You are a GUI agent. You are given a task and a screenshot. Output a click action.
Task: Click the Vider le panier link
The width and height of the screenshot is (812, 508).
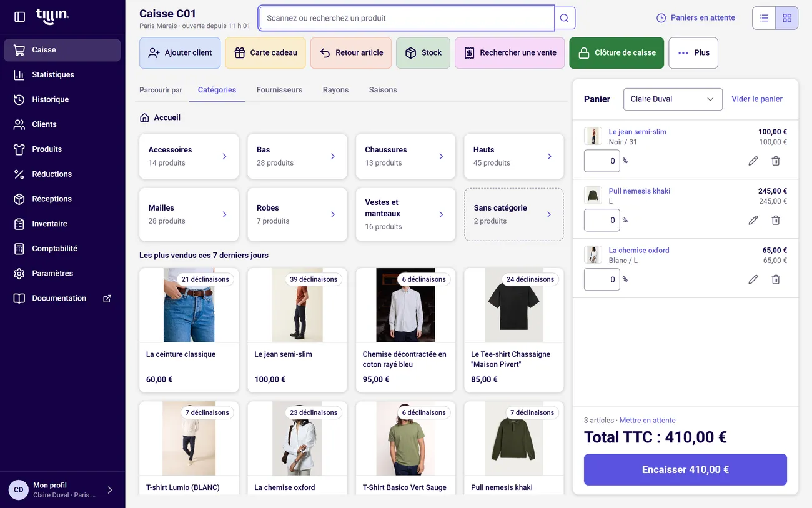[x=757, y=99]
